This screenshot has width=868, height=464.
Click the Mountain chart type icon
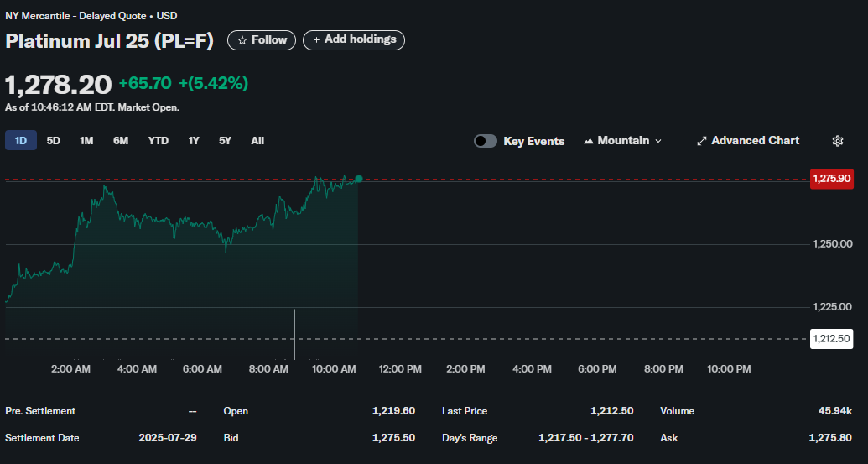tap(589, 141)
